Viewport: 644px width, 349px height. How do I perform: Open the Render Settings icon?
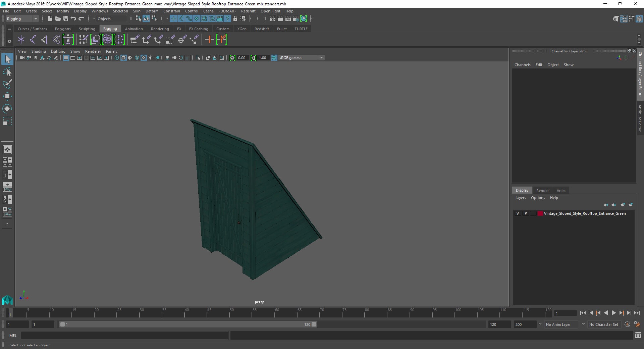(296, 19)
